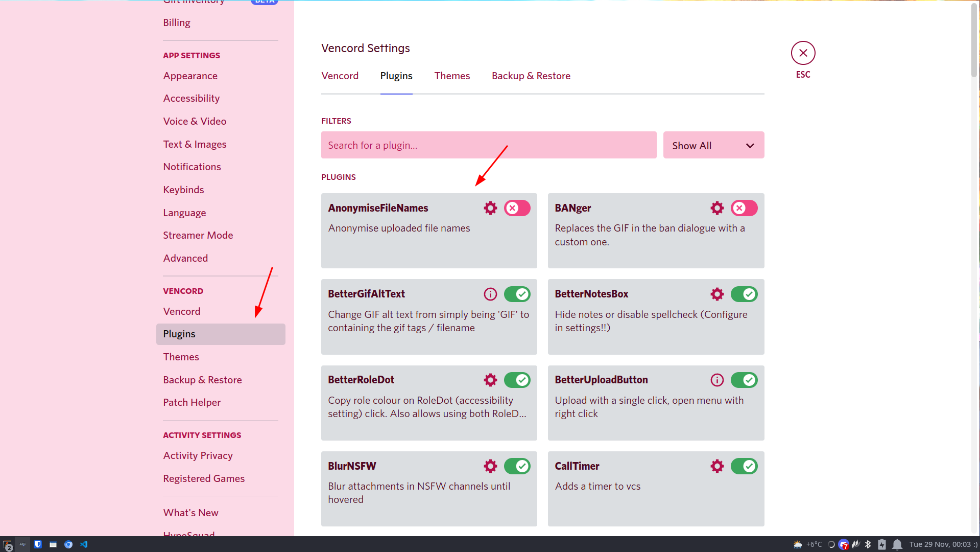
Task: Open Patch Helper in sidebar
Action: [221, 402]
